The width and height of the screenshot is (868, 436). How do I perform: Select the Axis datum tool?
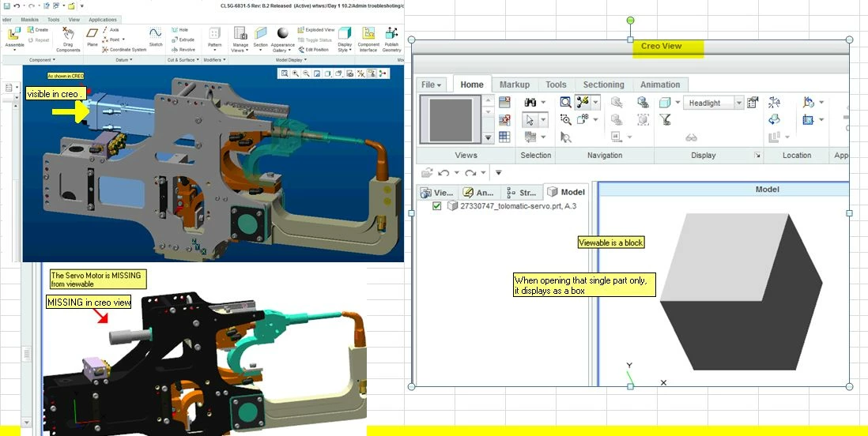(111, 30)
